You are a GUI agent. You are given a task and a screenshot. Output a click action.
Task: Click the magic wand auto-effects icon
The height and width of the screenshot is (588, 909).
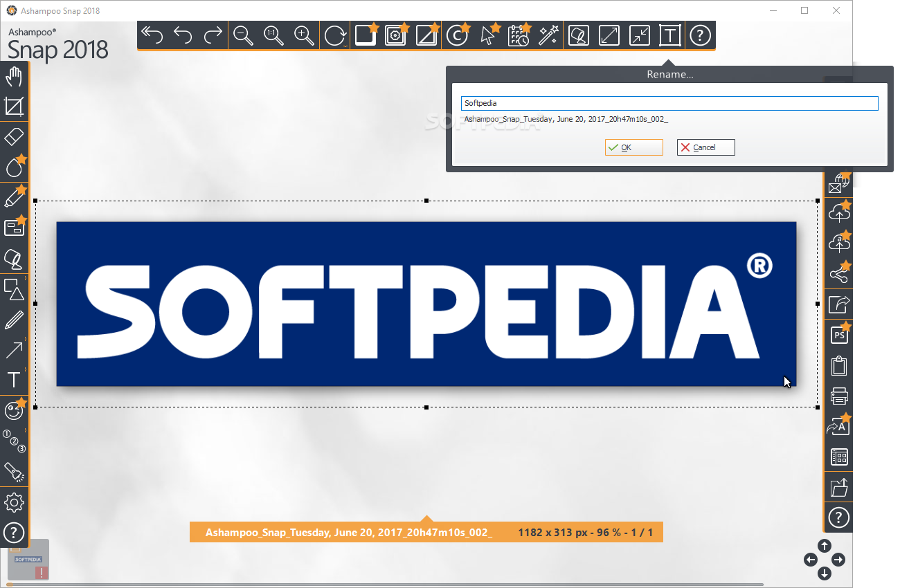coord(548,35)
